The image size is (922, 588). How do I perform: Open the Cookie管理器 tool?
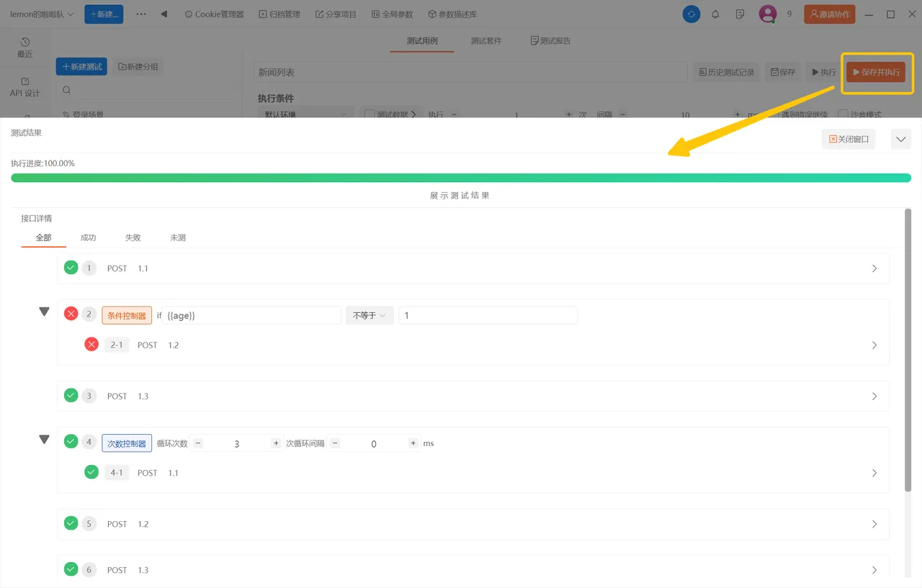pyautogui.click(x=214, y=14)
